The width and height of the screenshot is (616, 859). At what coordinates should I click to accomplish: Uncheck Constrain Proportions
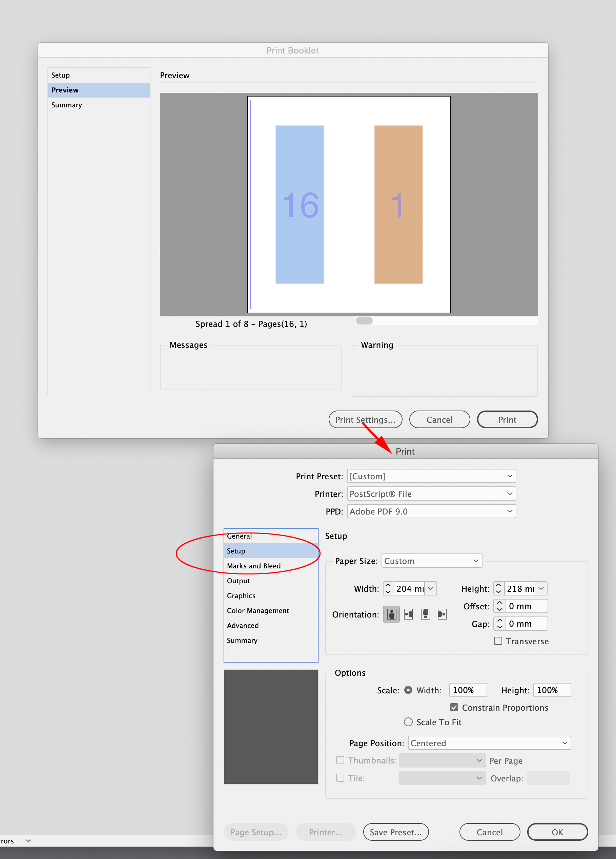point(454,707)
